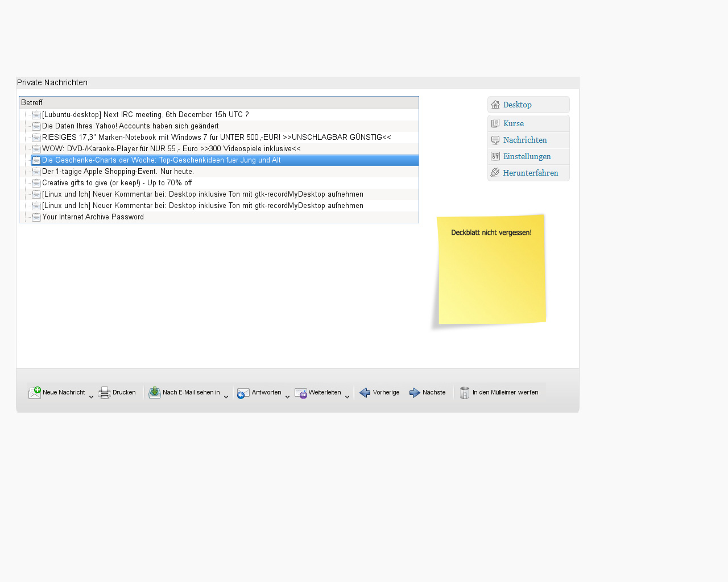Open the Desktop sidebar link
This screenshot has height=582, width=728.
pos(517,105)
